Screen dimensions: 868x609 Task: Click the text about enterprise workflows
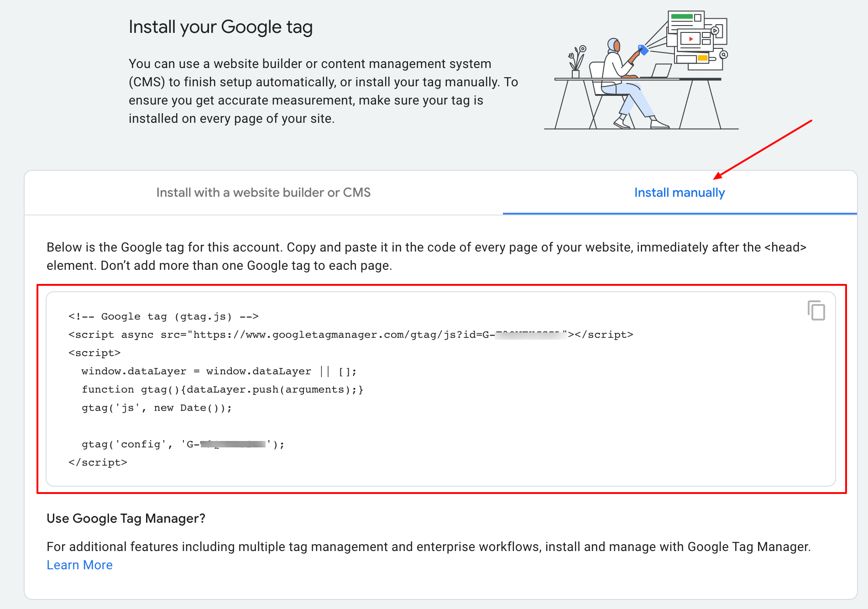tap(428, 547)
